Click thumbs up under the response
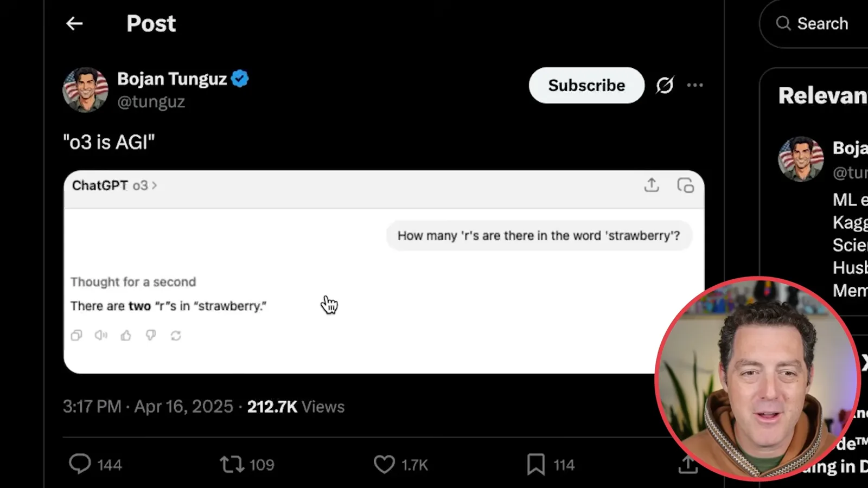This screenshot has height=488, width=868. (126, 336)
